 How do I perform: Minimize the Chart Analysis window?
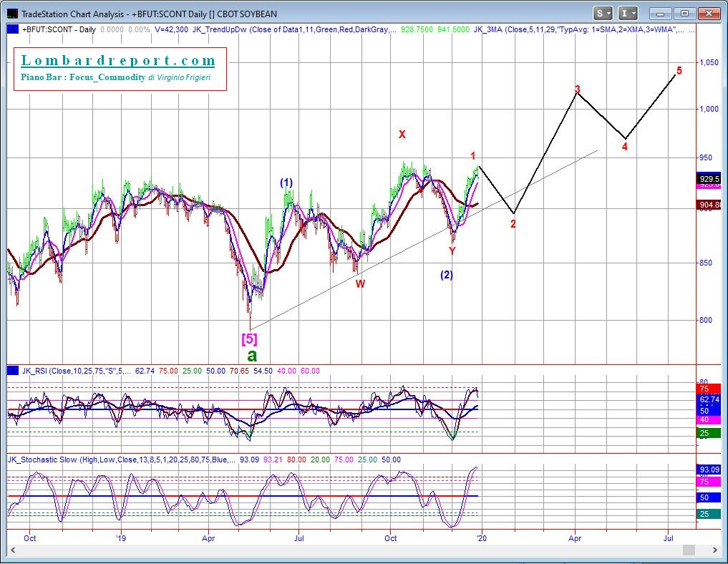(x=661, y=14)
